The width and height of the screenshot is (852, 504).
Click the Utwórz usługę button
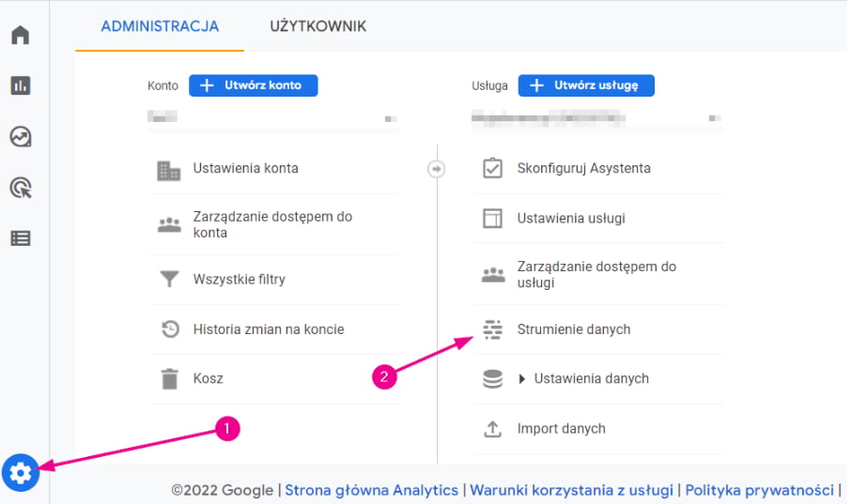[x=586, y=85]
